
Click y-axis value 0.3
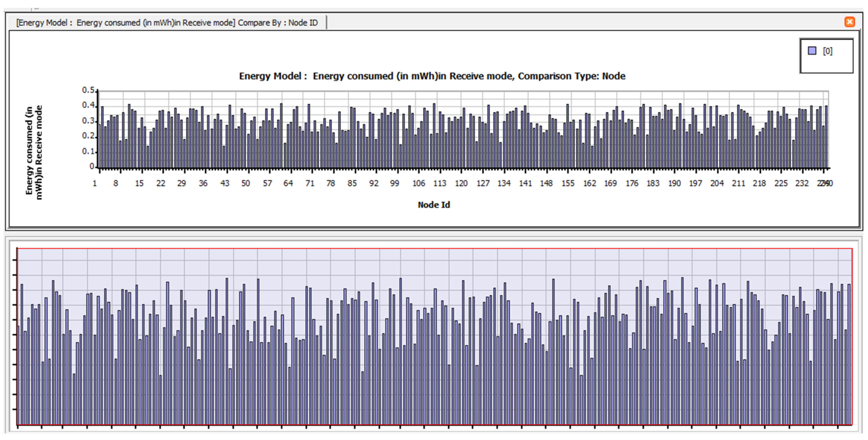coord(88,121)
